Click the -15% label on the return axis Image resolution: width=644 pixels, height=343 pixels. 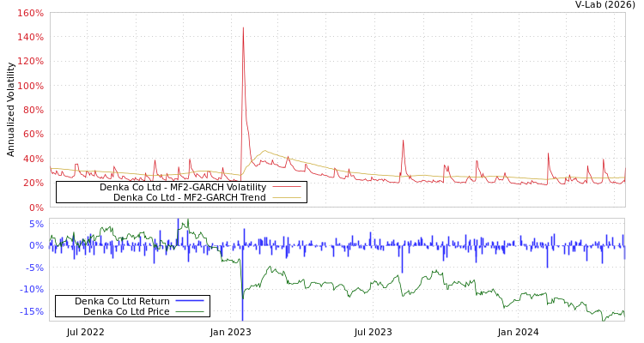coord(31,311)
